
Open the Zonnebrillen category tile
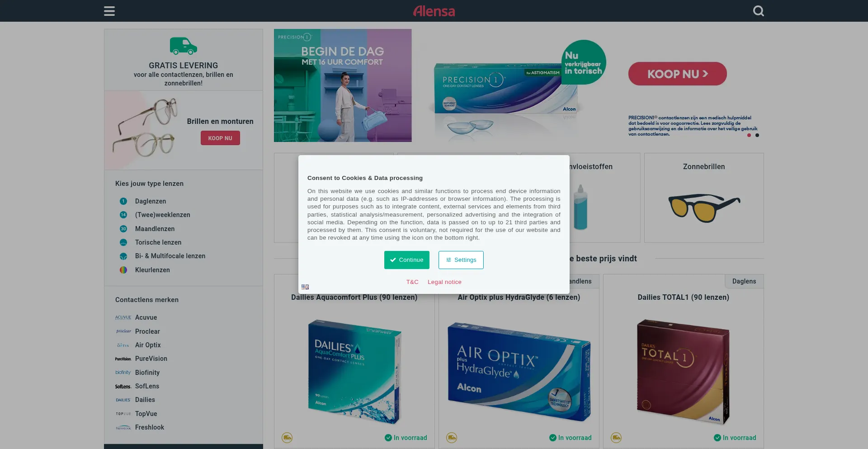[x=704, y=198]
